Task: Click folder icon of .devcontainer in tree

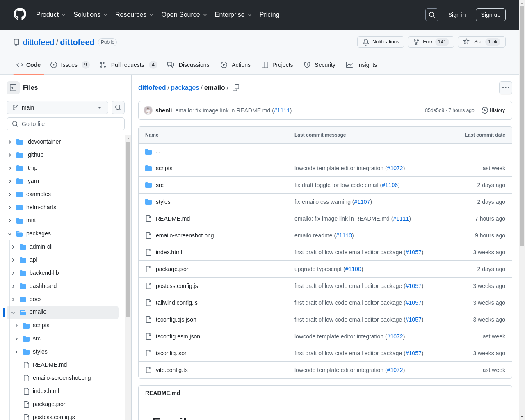Action: coord(20,142)
